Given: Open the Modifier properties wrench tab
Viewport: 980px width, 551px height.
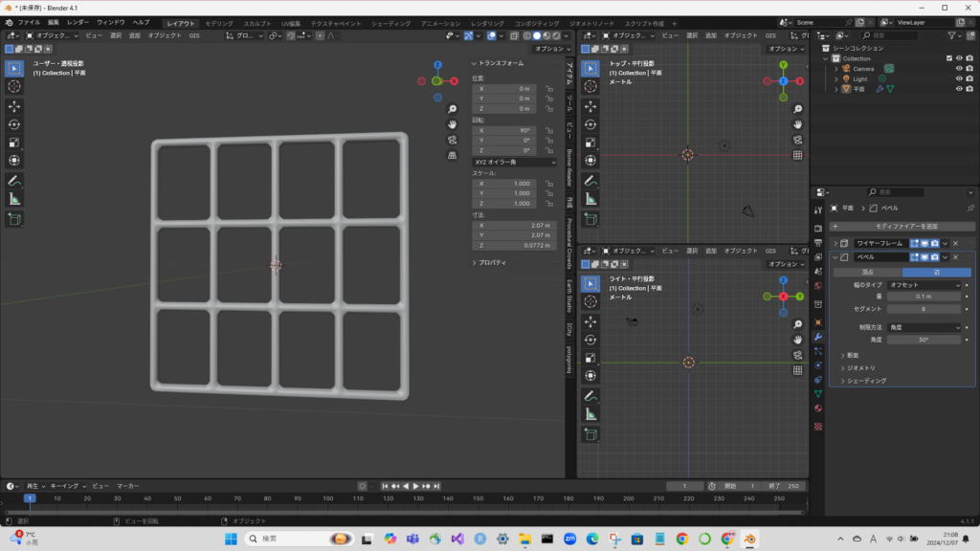Looking at the screenshot, I should [x=818, y=337].
